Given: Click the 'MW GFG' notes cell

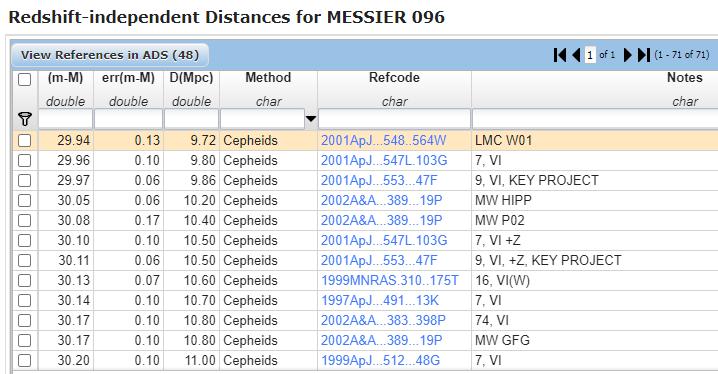Looking at the screenshot, I should (x=595, y=341).
